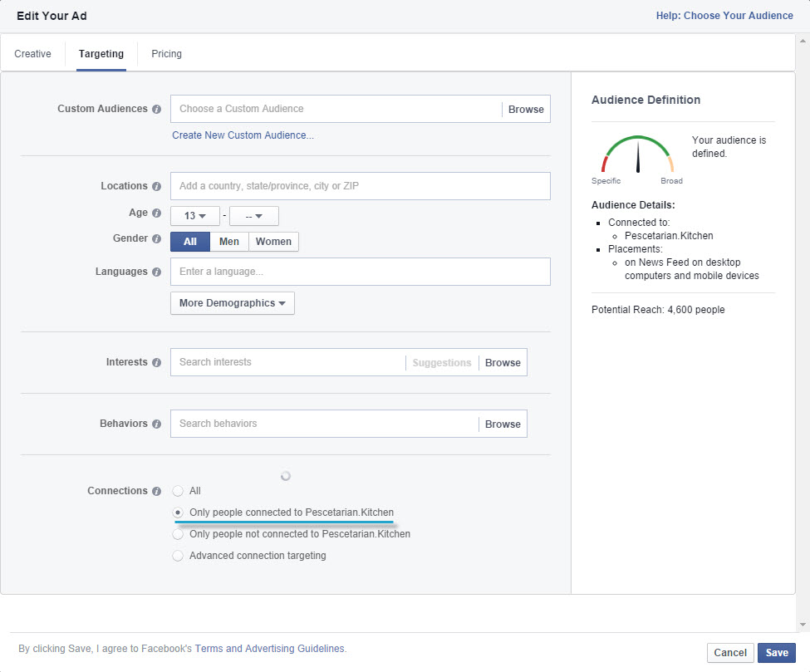This screenshot has height=672, width=810.
Task: Click the Locations input field
Action: (361, 186)
